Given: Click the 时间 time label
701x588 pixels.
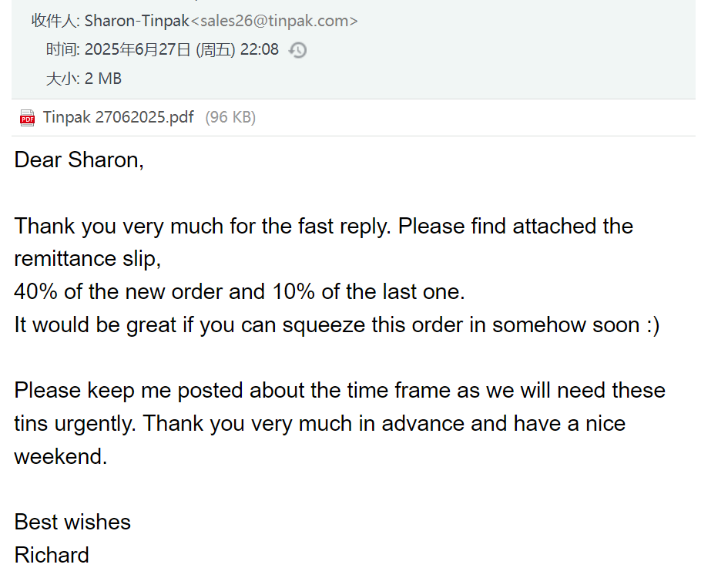Looking at the screenshot, I should (x=62, y=49).
